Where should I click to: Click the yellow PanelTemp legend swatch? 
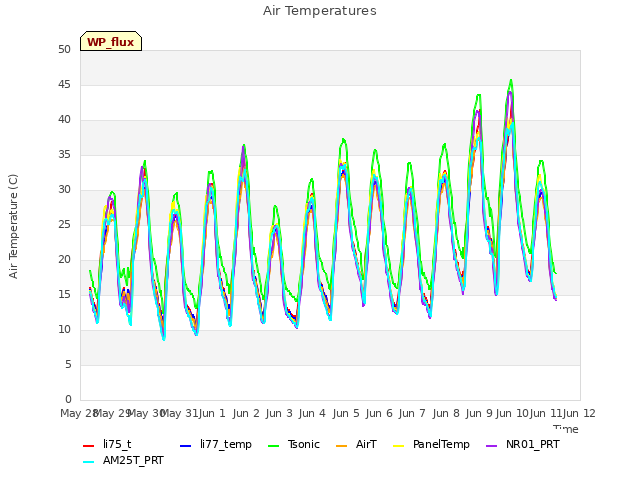click(398, 445)
